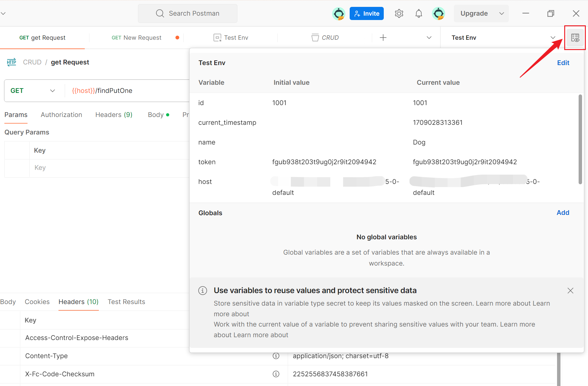Click the search magnifier icon
This screenshot has width=588, height=386.
tap(160, 13)
